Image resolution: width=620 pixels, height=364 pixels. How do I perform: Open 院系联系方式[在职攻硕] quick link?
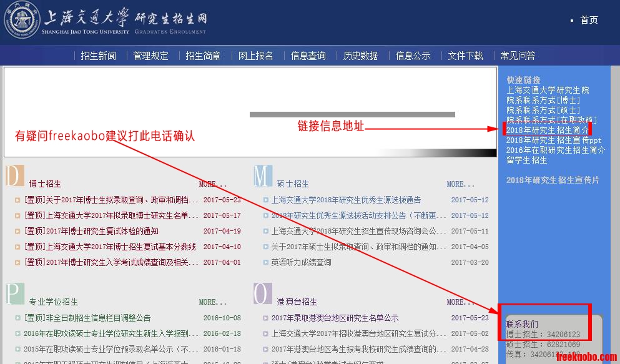tap(551, 119)
